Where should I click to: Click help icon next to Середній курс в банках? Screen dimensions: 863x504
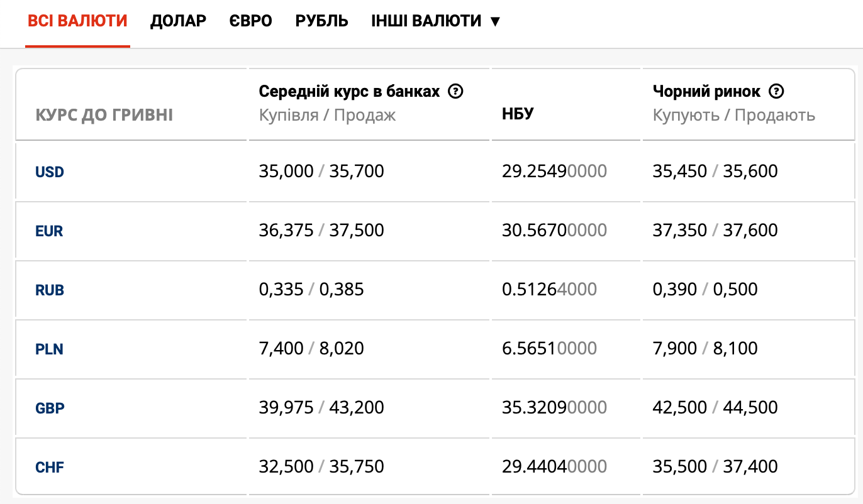coord(455,92)
